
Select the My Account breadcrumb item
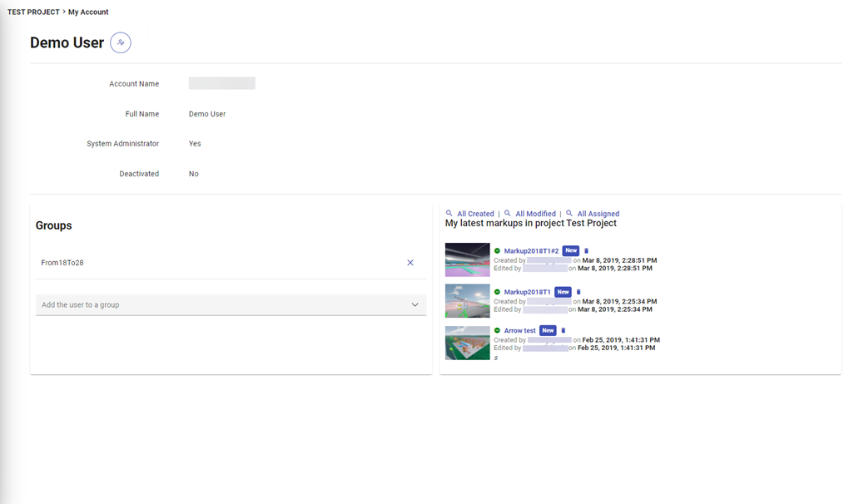click(x=88, y=12)
